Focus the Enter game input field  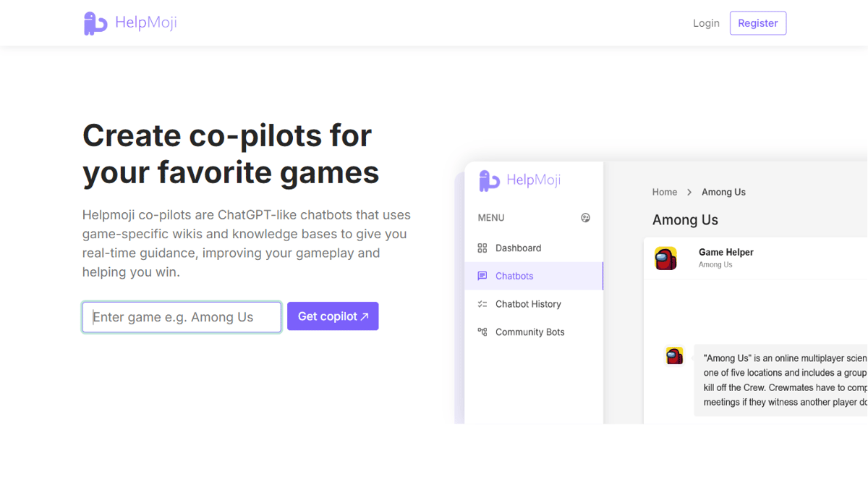(x=182, y=317)
